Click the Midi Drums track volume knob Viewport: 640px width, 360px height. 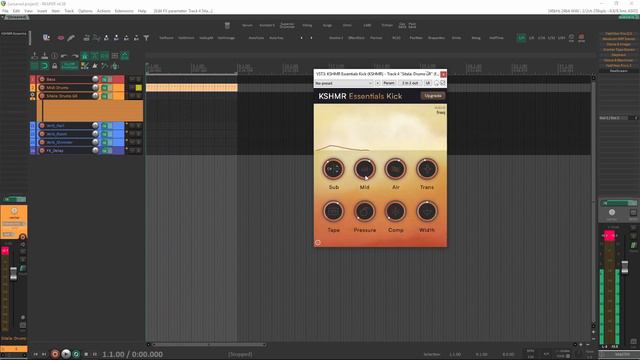[95, 87]
